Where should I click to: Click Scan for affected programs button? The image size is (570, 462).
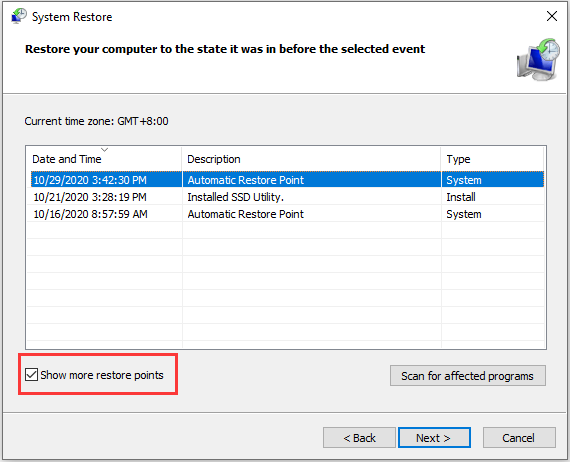tap(468, 375)
